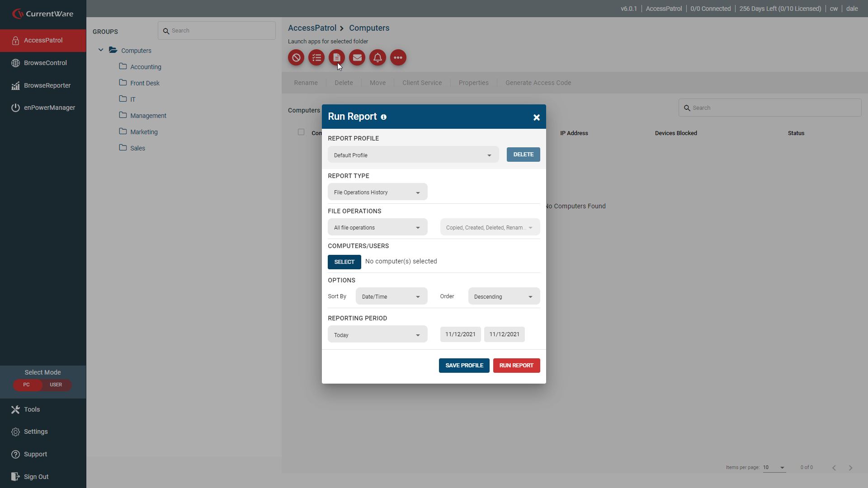Go to the next page arrow
The image size is (868, 488).
(850, 468)
